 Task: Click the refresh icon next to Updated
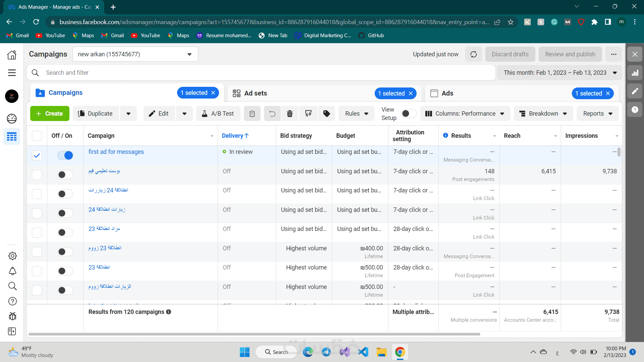tap(473, 54)
